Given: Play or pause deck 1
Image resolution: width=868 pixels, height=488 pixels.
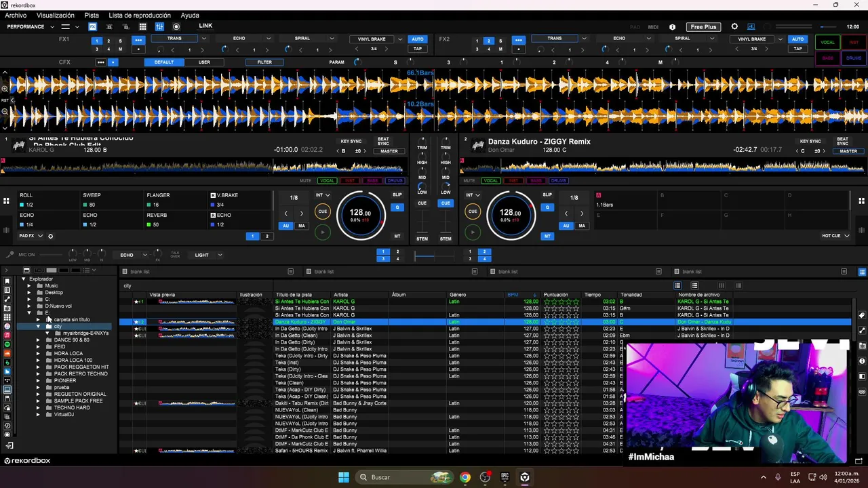Looking at the screenshot, I should tap(323, 232).
